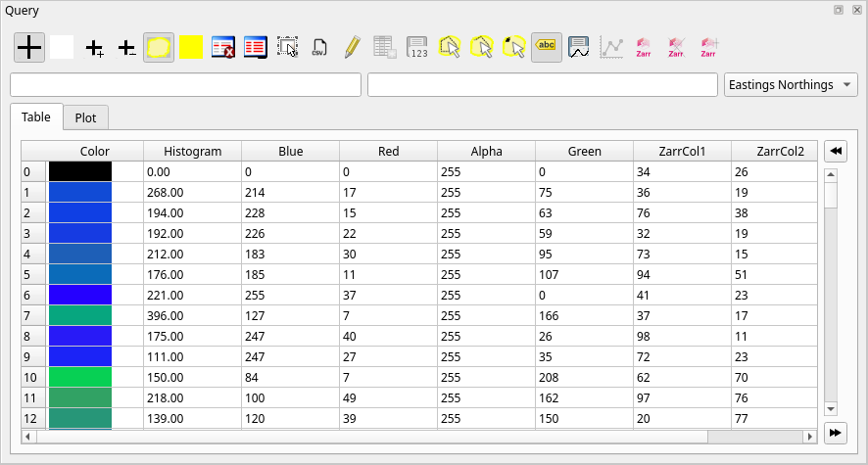Click the profile curve screen icon
This screenshot has height=465, width=868.
pyautogui.click(x=578, y=48)
